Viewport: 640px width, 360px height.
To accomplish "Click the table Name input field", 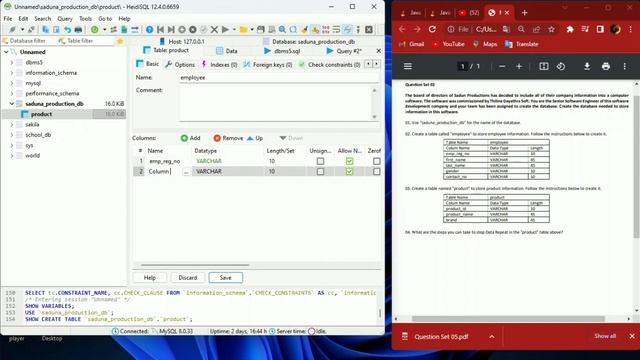I will click(x=279, y=78).
